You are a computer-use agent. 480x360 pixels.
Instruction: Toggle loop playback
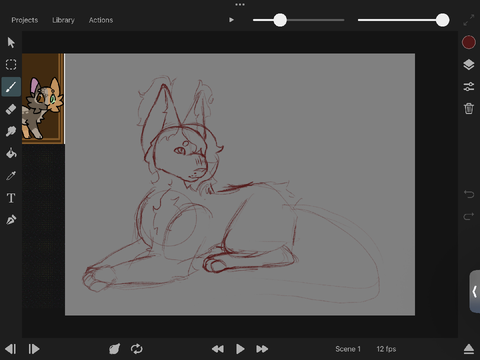(137, 349)
